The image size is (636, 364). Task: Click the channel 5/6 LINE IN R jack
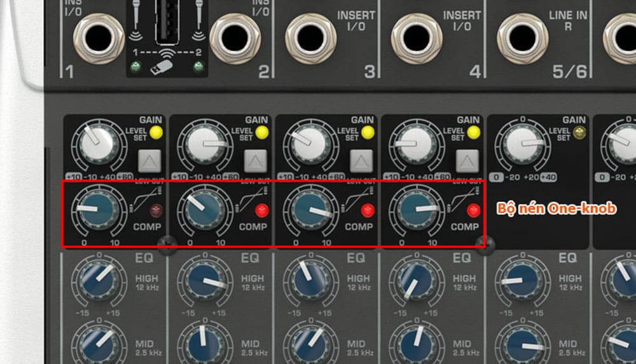[x=522, y=39]
